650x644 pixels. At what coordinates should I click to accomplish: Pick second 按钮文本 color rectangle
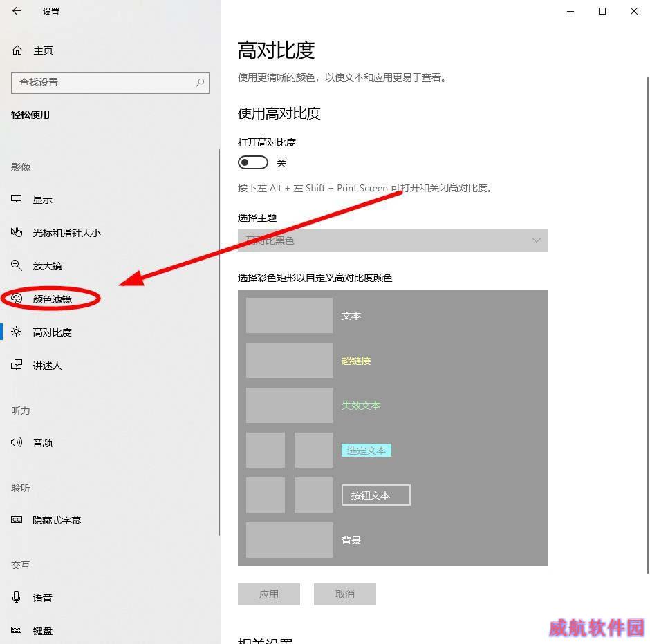[314, 495]
